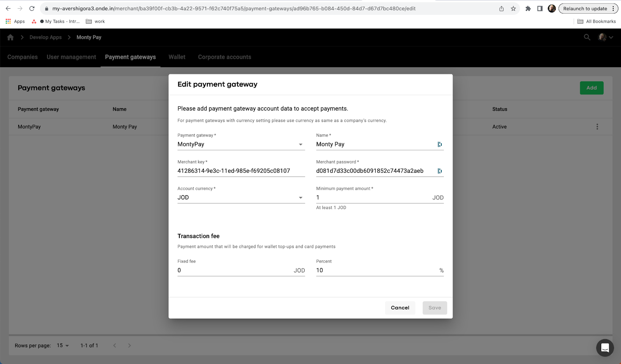Open the search magnifier icon
The width and height of the screenshot is (621, 364).
pos(587,37)
